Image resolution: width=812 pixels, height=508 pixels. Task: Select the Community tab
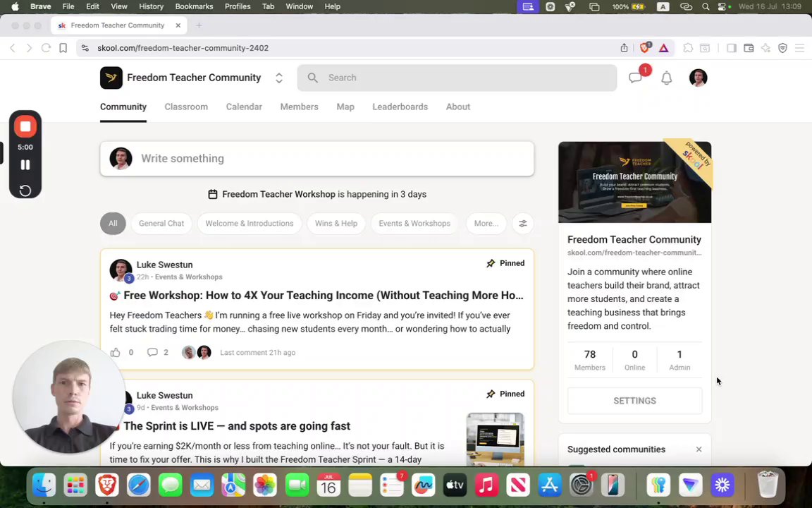tap(123, 107)
